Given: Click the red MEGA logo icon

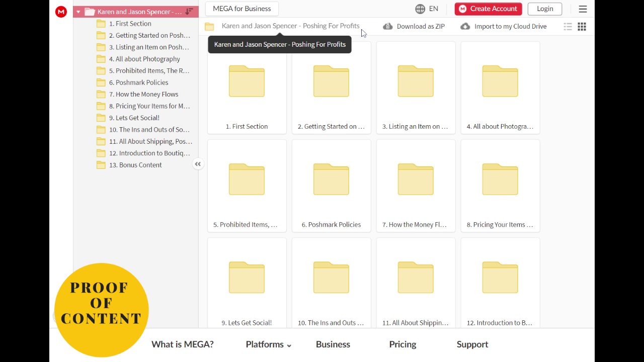Looking at the screenshot, I should click(x=61, y=12).
